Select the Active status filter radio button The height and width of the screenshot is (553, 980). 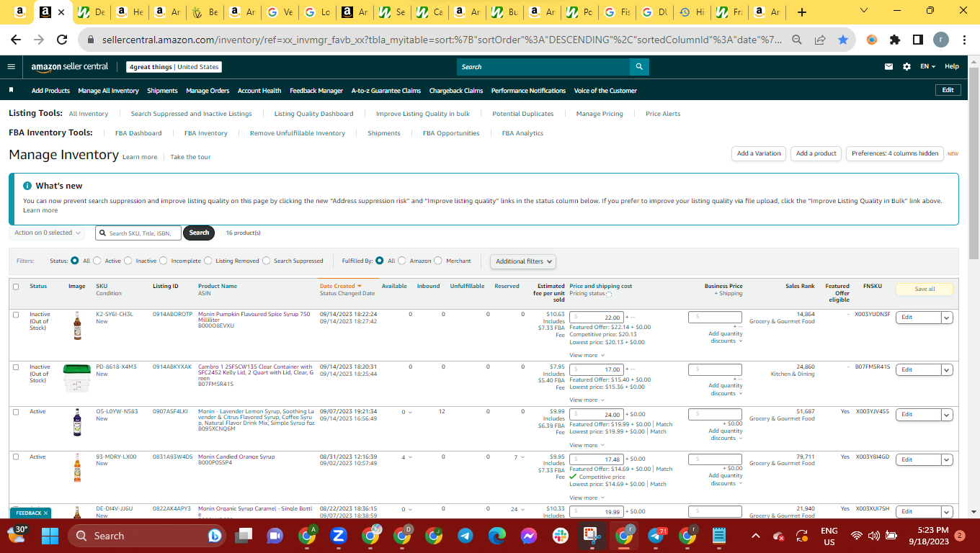pos(98,261)
